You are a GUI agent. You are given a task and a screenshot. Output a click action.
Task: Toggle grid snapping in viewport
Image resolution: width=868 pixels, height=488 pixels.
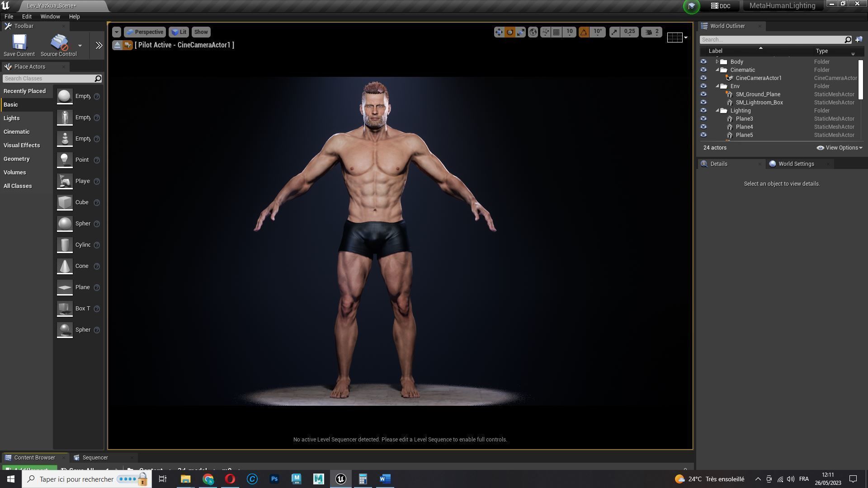tap(557, 32)
